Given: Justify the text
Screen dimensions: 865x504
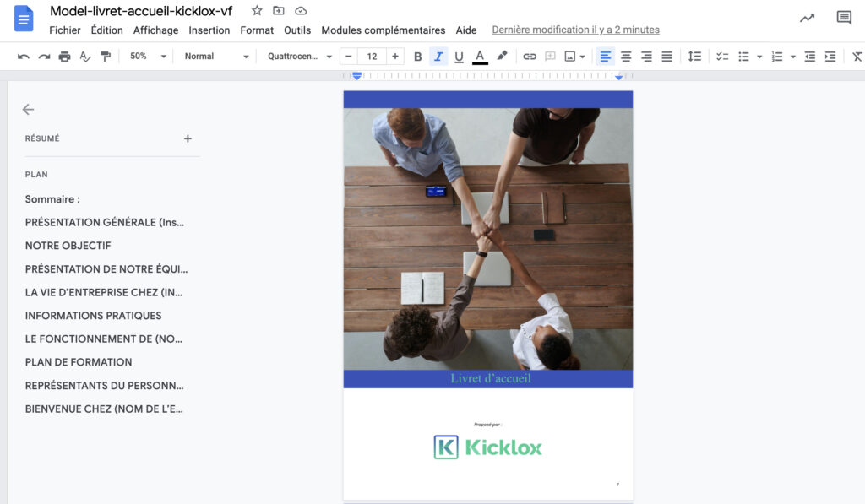Looking at the screenshot, I should (667, 57).
